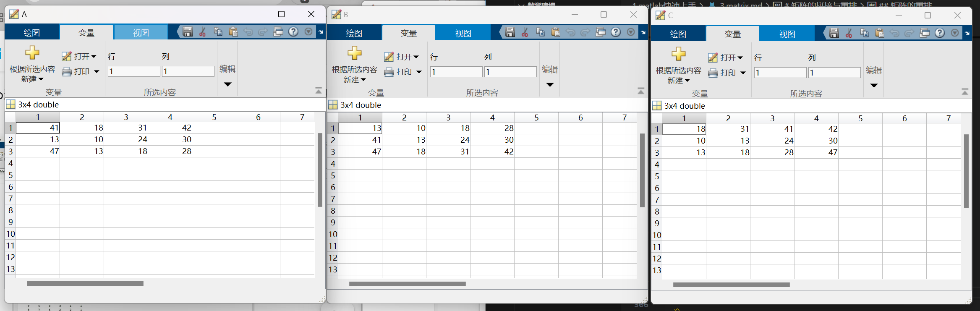This screenshot has height=311, width=980.
Task: Click the Cut scissors icon in window B
Action: pyautogui.click(x=525, y=32)
